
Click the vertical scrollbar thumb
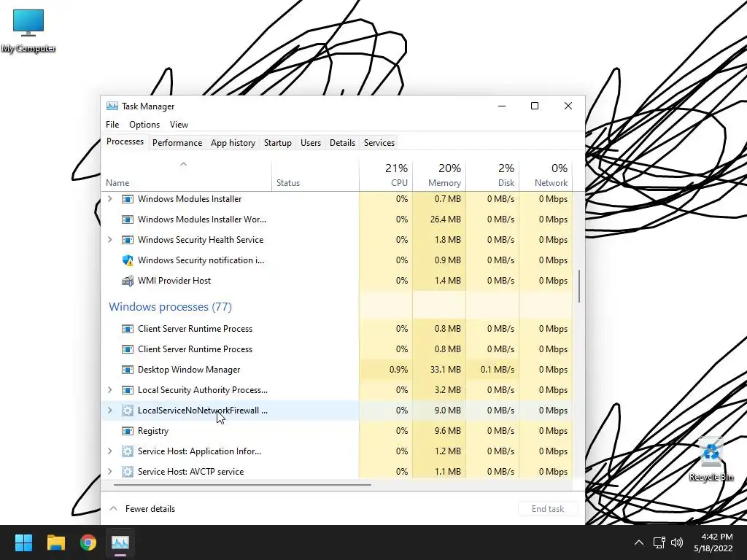[579, 286]
